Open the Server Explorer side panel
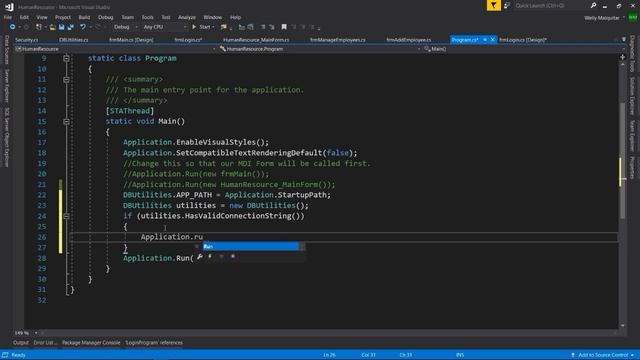640x360 pixels. point(7,85)
